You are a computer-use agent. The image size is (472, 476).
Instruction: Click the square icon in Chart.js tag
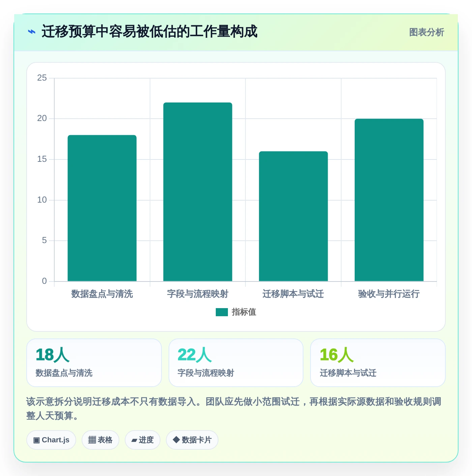tap(36, 440)
